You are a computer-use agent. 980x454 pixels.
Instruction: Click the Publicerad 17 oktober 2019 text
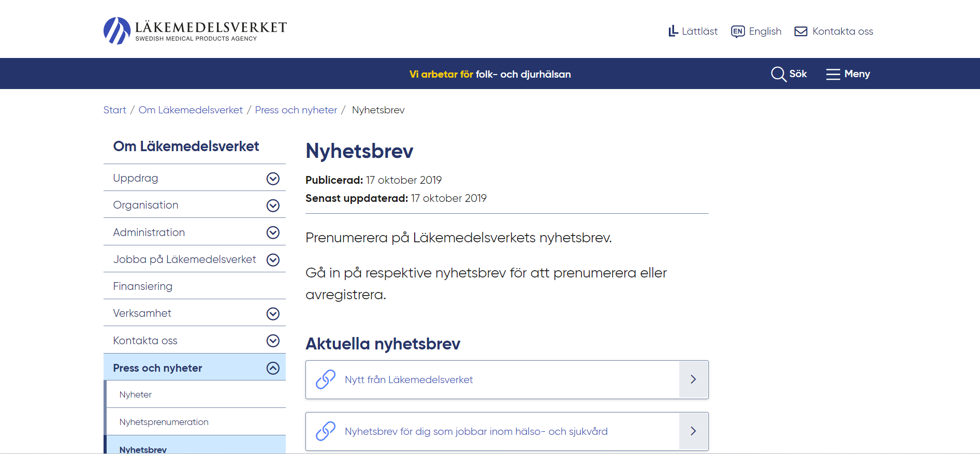(x=374, y=180)
